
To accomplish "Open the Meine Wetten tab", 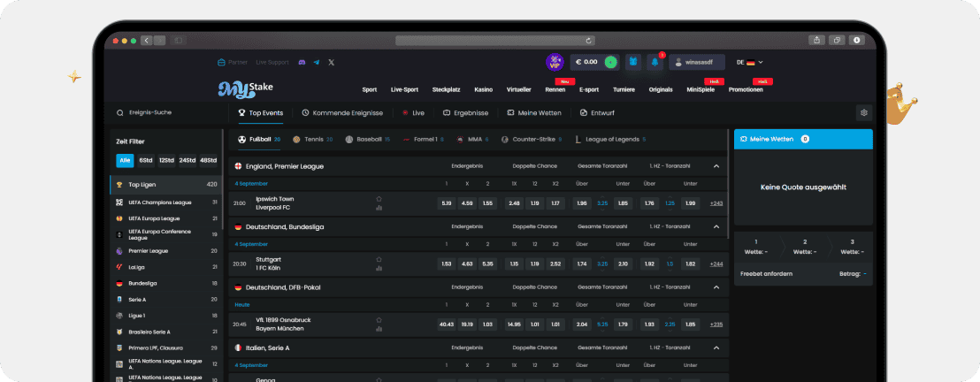I will (x=533, y=113).
